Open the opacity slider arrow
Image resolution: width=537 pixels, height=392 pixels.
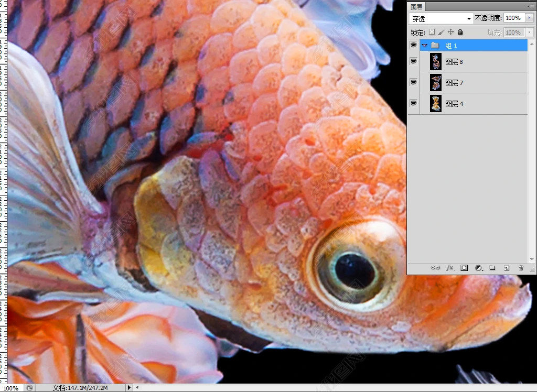529,18
